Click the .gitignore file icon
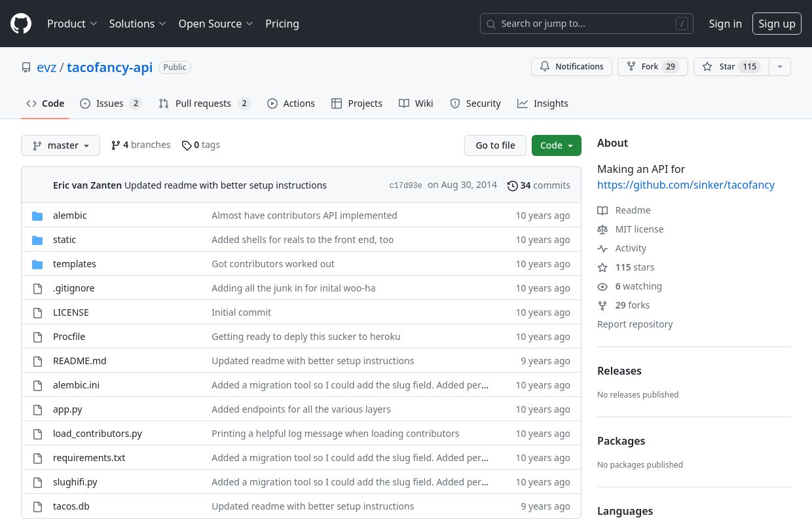This screenshot has width=812, height=524. (37, 288)
